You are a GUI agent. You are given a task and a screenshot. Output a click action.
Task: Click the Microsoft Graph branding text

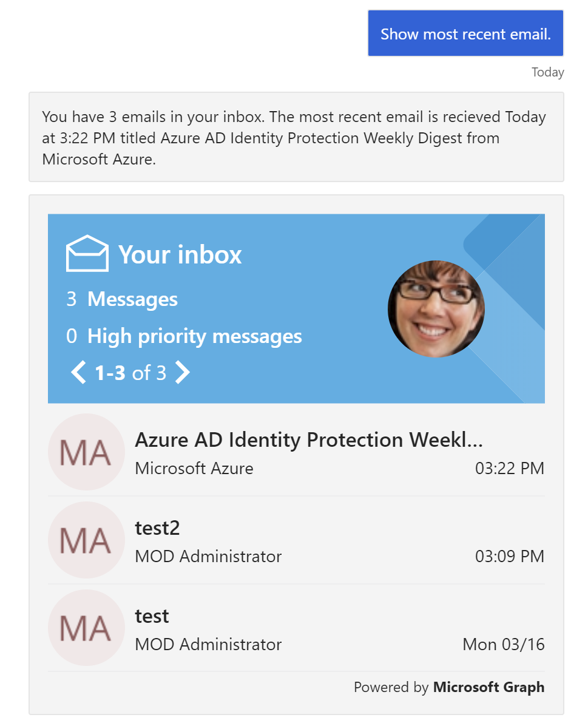point(488,687)
